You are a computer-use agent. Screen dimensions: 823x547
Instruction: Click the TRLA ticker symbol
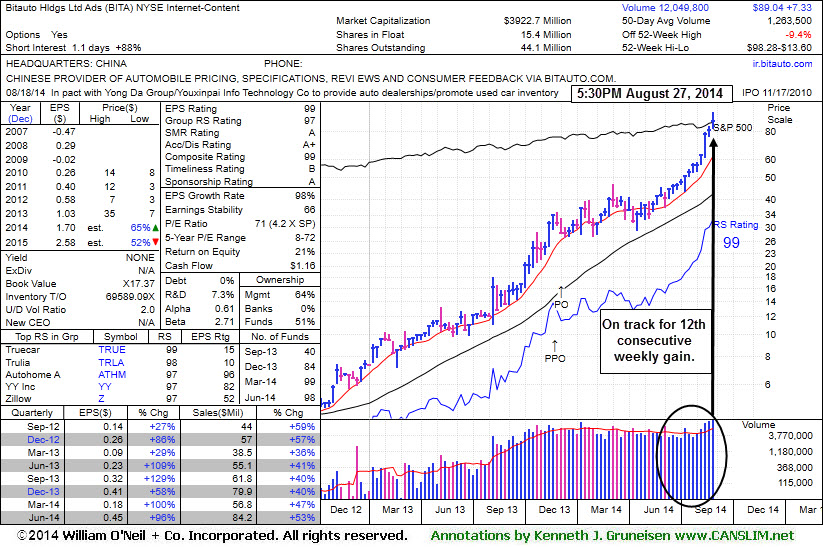coord(111,363)
